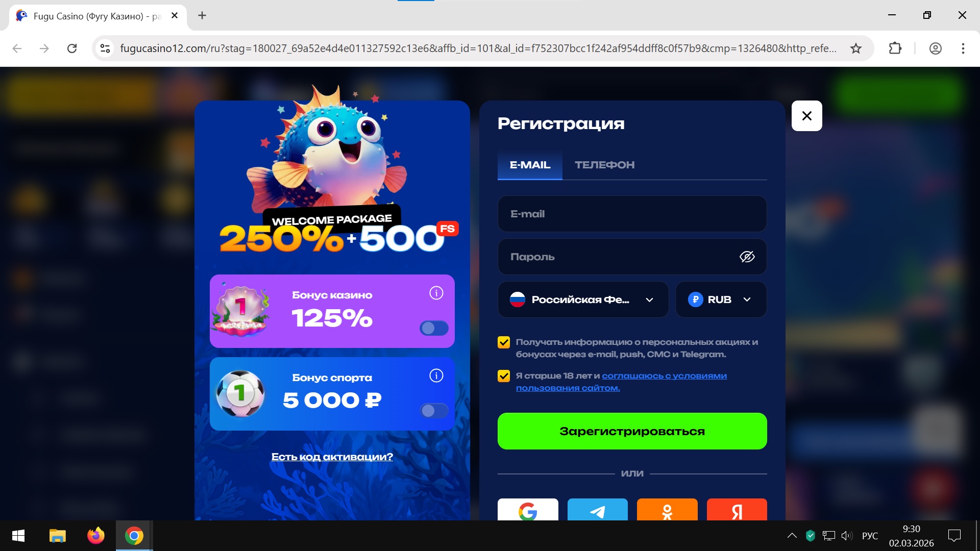Select the E-MAIL registration tab
Viewport: 980px width, 551px height.
click(x=530, y=165)
